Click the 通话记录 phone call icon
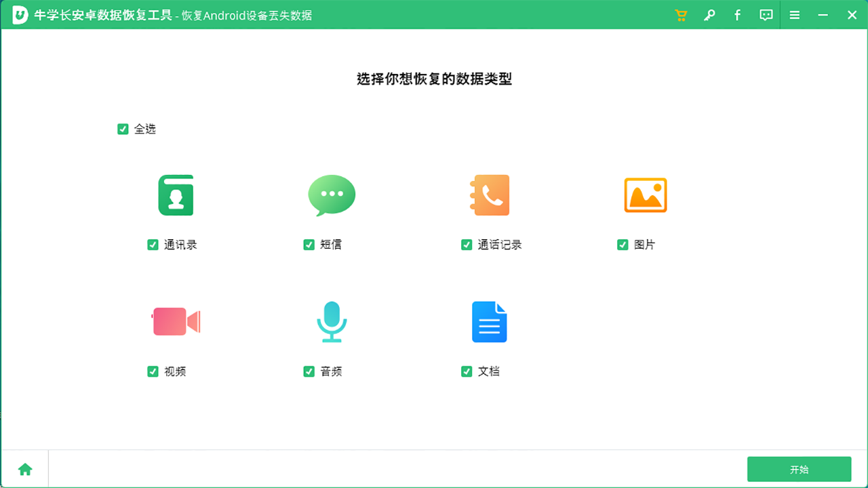 click(x=489, y=195)
